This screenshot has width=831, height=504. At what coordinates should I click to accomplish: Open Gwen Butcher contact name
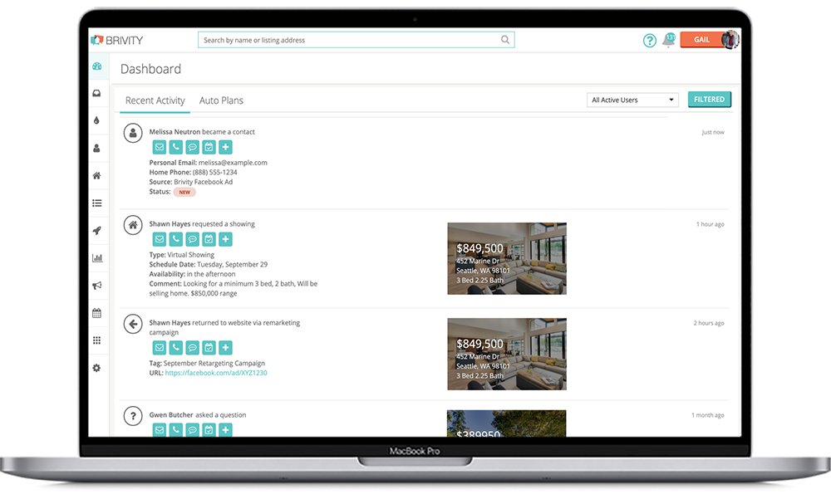click(x=171, y=415)
